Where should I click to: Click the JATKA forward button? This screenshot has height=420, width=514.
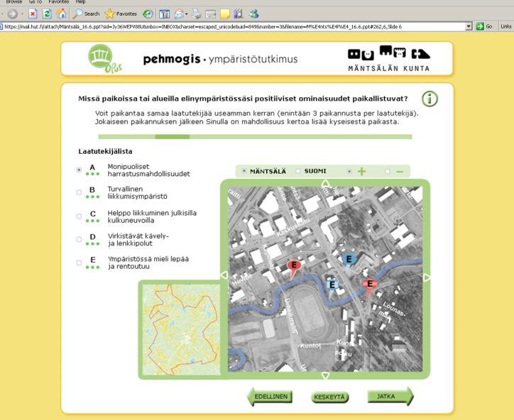tap(390, 396)
